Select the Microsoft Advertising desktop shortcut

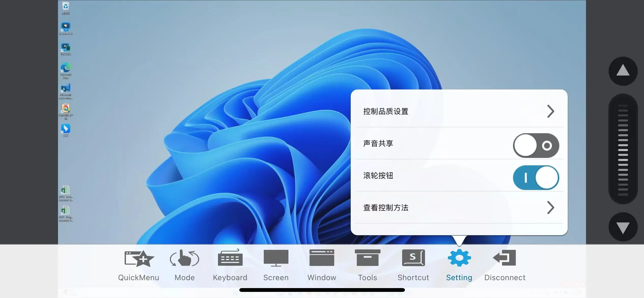coord(66,91)
